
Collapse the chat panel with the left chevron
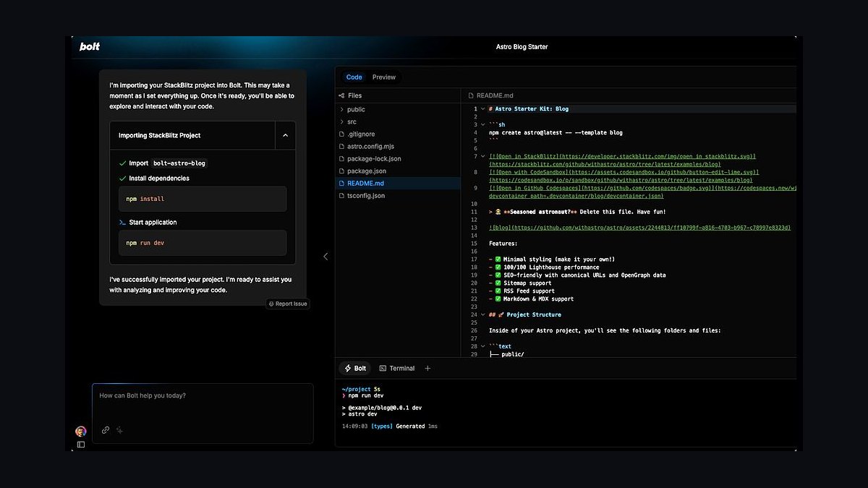point(325,257)
